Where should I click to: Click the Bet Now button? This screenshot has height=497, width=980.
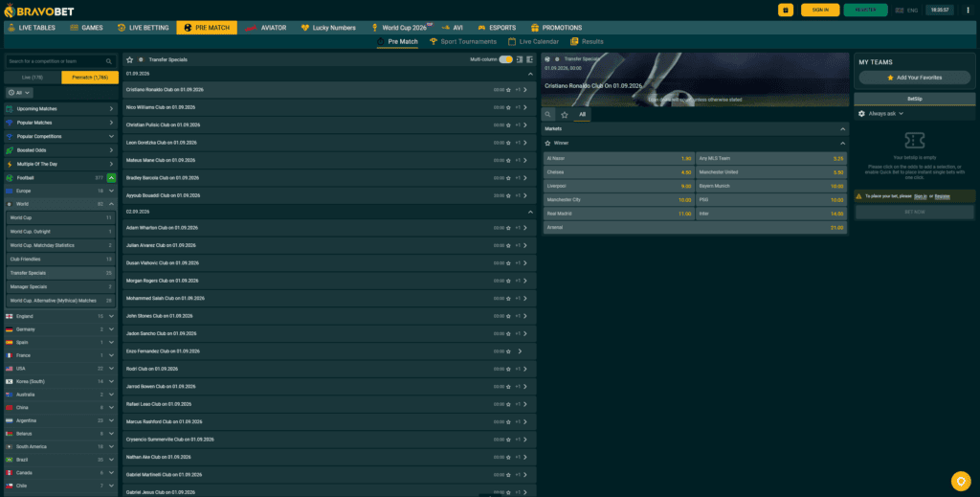(914, 212)
